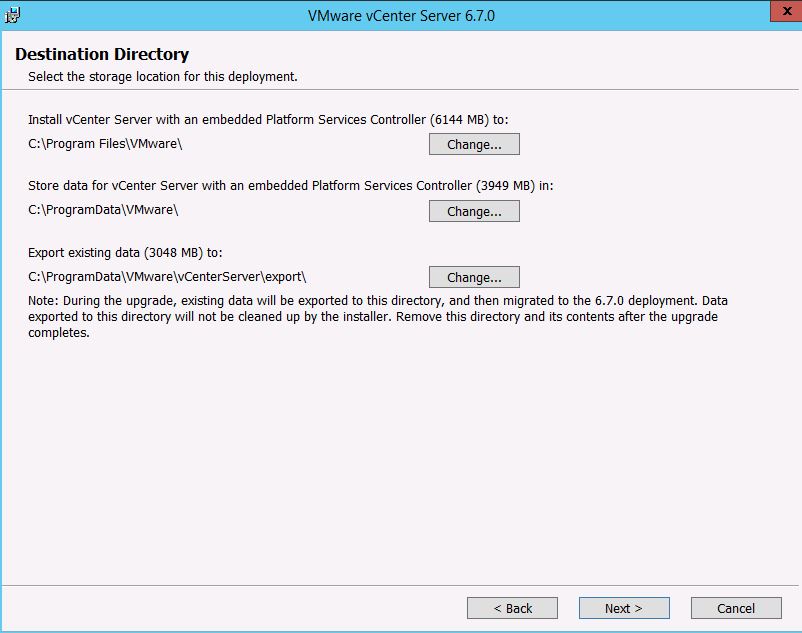
Task: Select the C:\Program Files\VMware\ install path
Action: [x=105, y=144]
